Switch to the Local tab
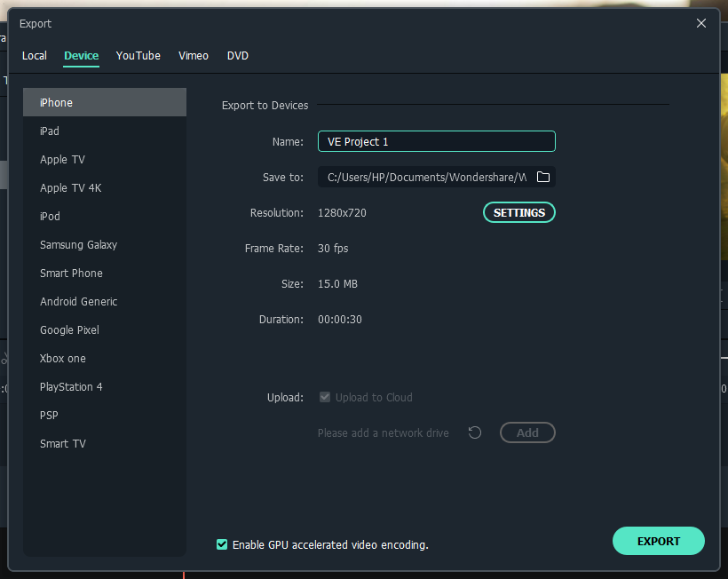This screenshot has height=579, width=728. pyautogui.click(x=35, y=55)
